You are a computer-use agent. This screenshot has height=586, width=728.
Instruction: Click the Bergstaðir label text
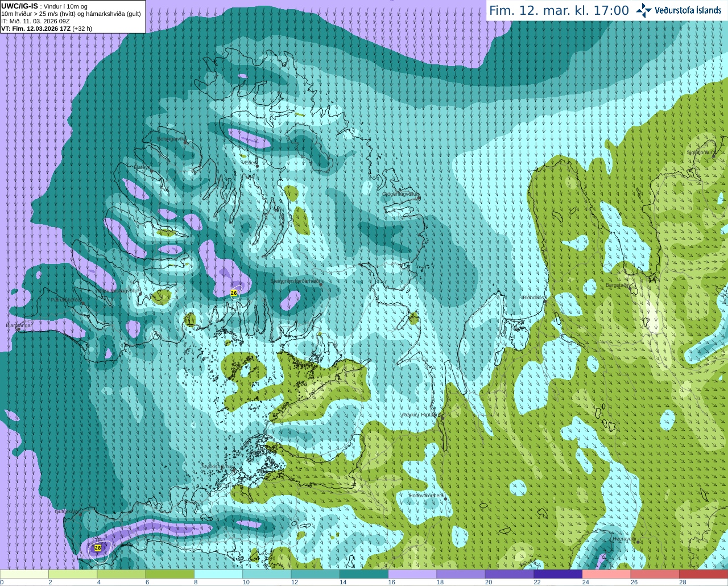click(618, 285)
